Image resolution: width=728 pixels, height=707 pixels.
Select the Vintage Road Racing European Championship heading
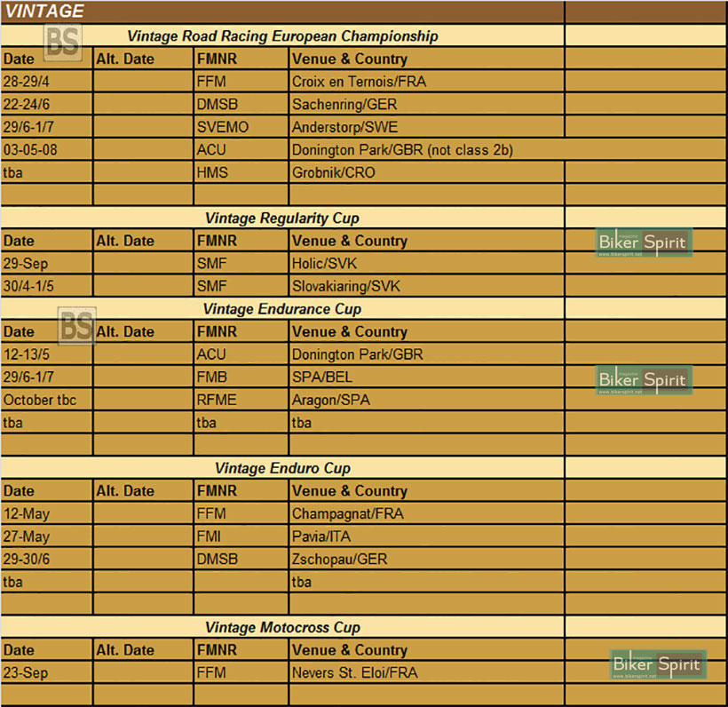point(282,36)
